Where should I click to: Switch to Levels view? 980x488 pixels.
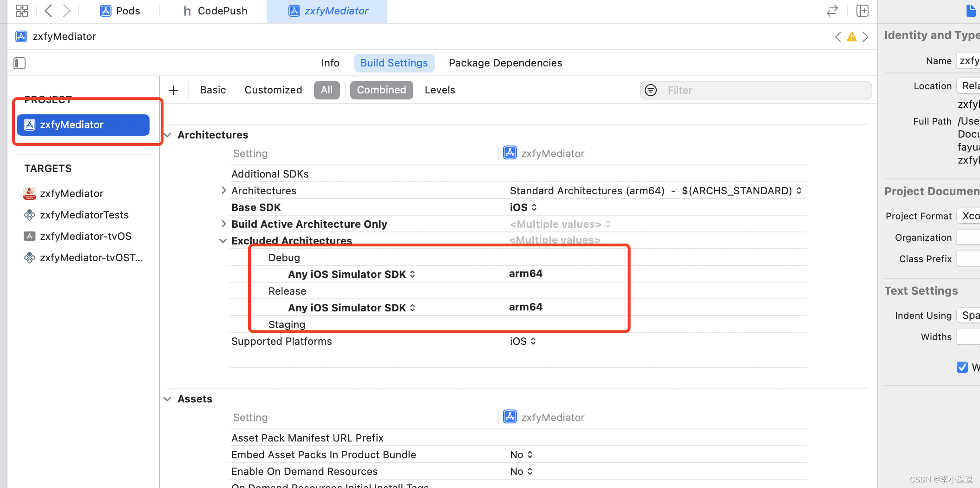tap(440, 90)
